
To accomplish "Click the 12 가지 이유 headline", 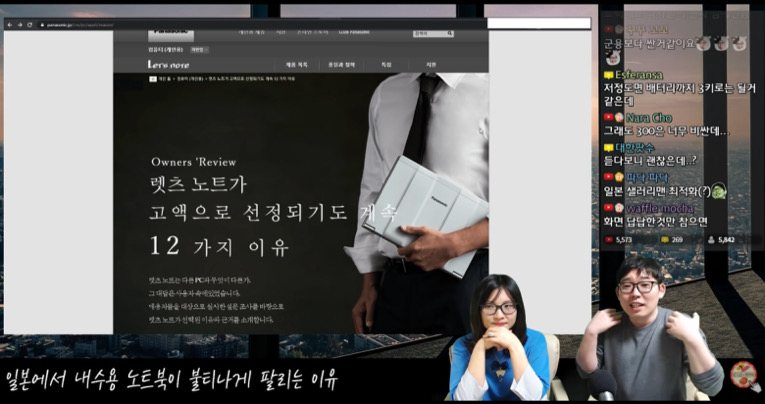I will [x=219, y=247].
